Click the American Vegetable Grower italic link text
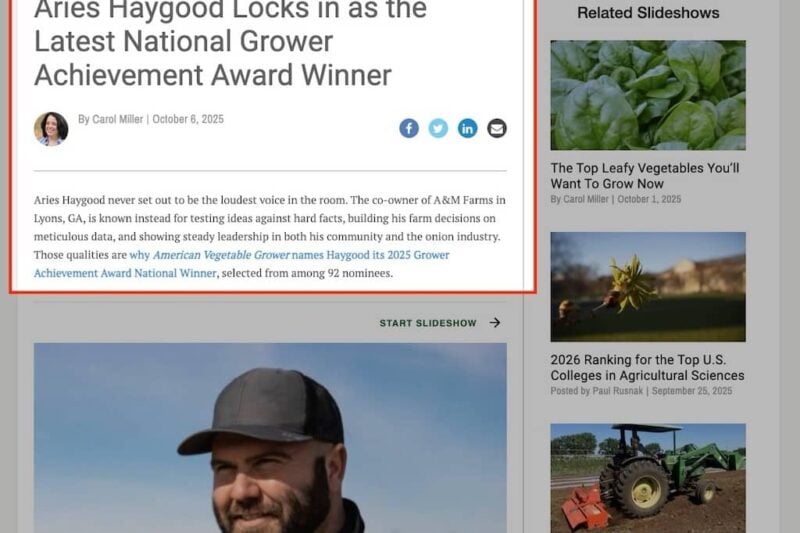Viewport: 800px width, 533px height. tap(221, 255)
